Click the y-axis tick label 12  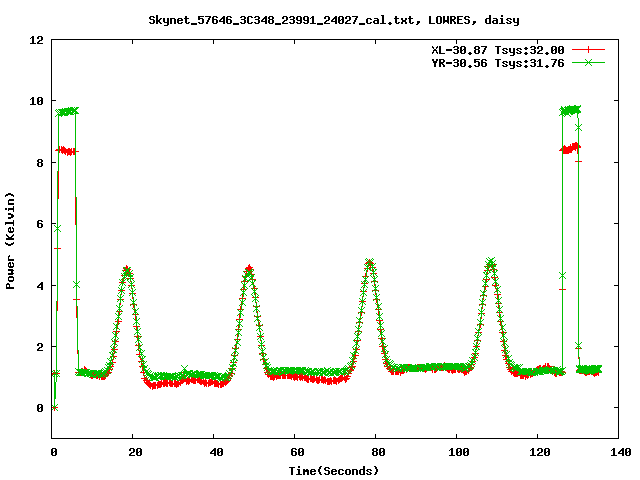click(x=36, y=40)
